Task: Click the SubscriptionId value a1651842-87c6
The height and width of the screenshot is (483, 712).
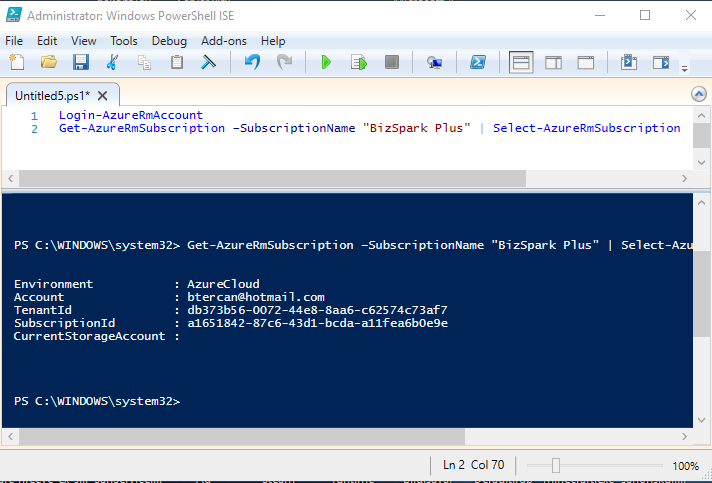Action: point(317,323)
